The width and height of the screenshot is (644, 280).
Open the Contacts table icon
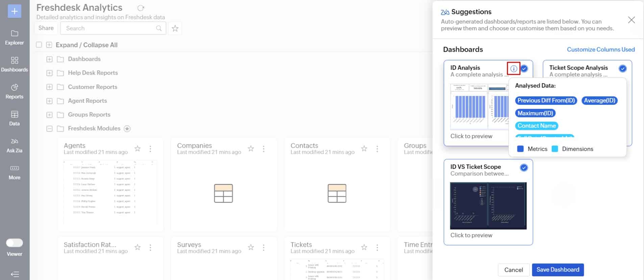click(337, 193)
